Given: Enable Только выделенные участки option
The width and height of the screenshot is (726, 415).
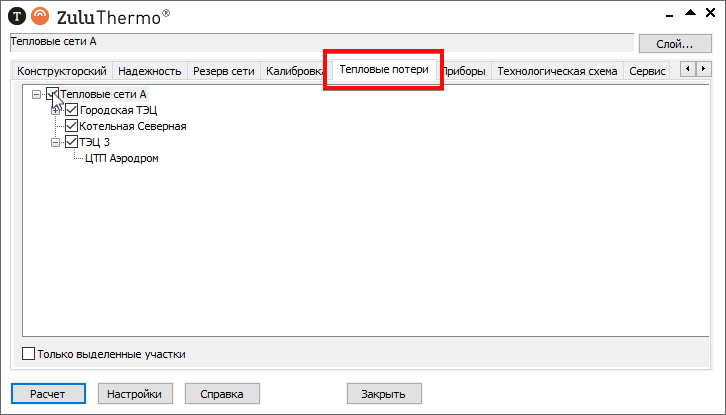Looking at the screenshot, I should [28, 353].
